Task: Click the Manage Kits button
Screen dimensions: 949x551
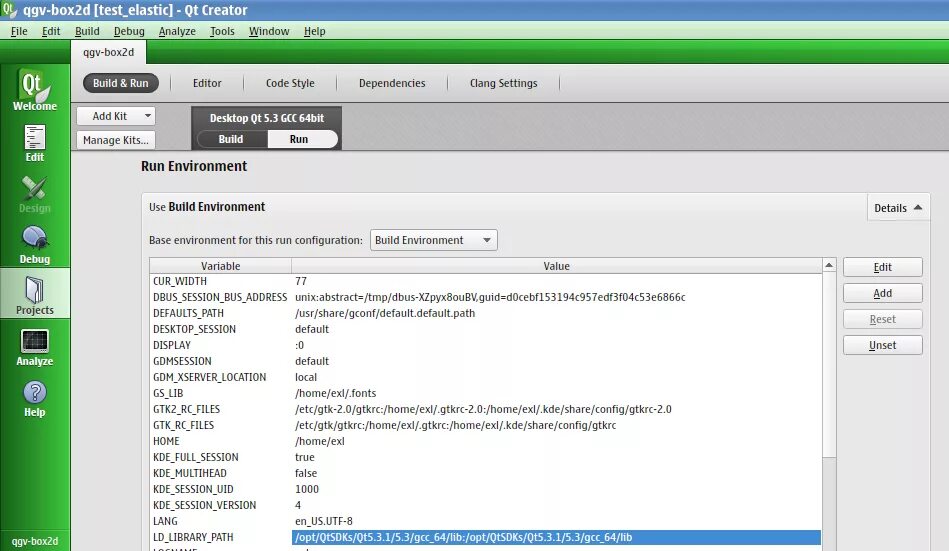Action: [116, 140]
